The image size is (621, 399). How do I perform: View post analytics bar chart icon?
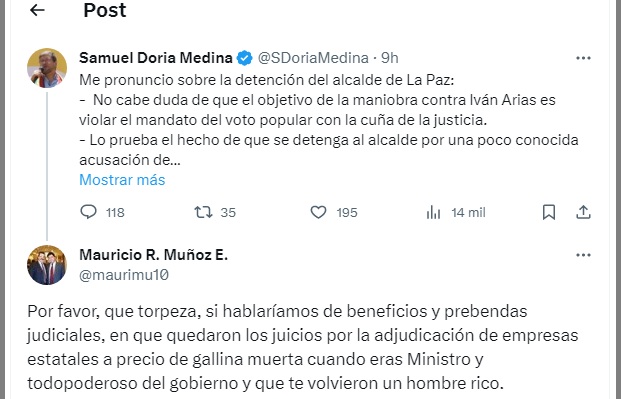click(434, 212)
